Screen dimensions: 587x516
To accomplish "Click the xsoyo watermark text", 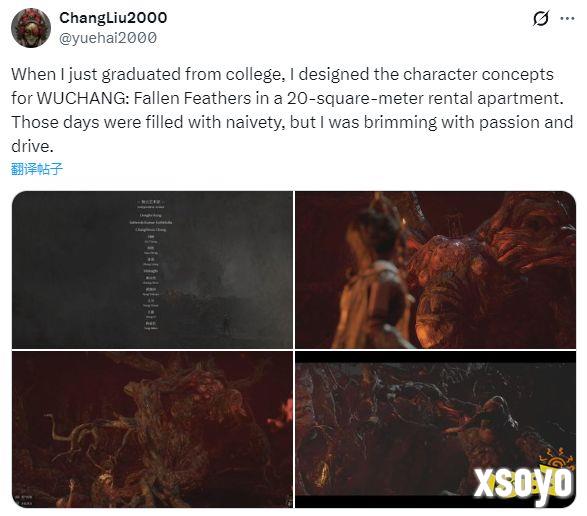I will point(523,483).
